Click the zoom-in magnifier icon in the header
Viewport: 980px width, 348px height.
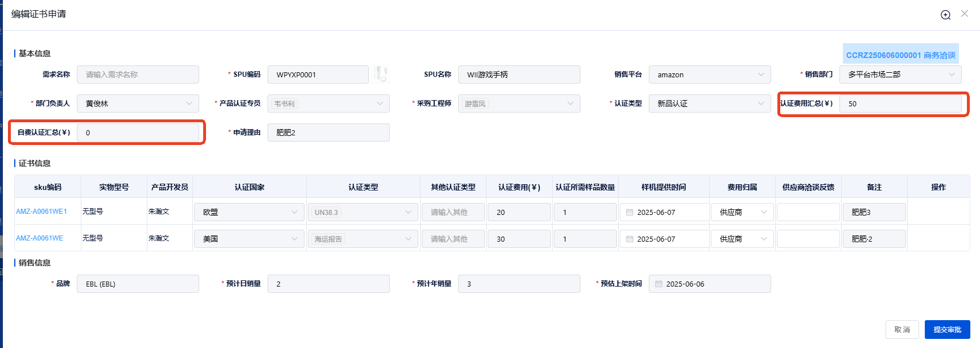[945, 15]
